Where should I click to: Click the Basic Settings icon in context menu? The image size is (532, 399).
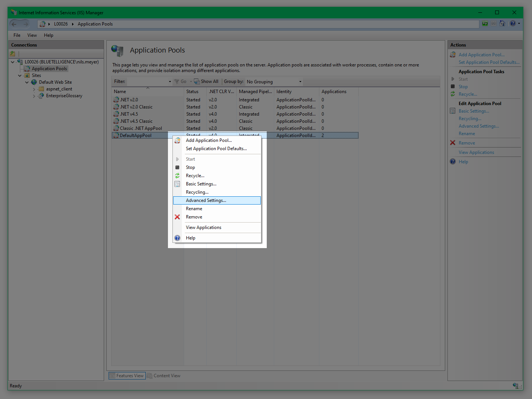[177, 184]
